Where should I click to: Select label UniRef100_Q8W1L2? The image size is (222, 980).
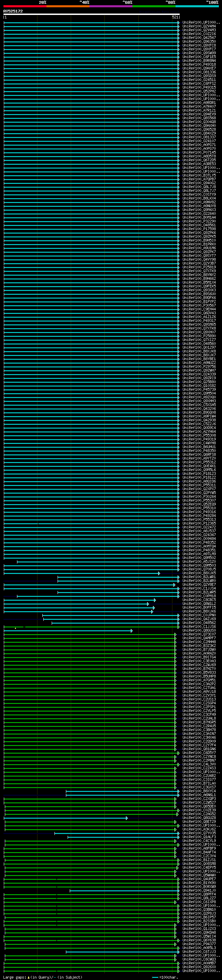pos(199,604)
